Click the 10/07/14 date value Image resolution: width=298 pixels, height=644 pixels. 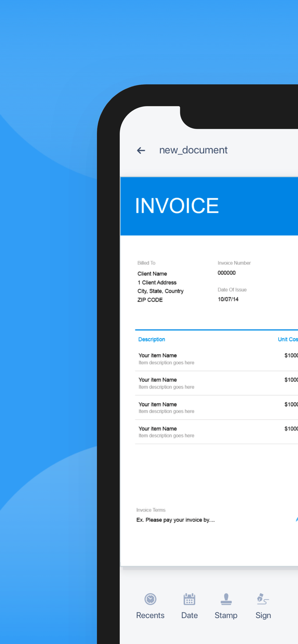point(228,299)
